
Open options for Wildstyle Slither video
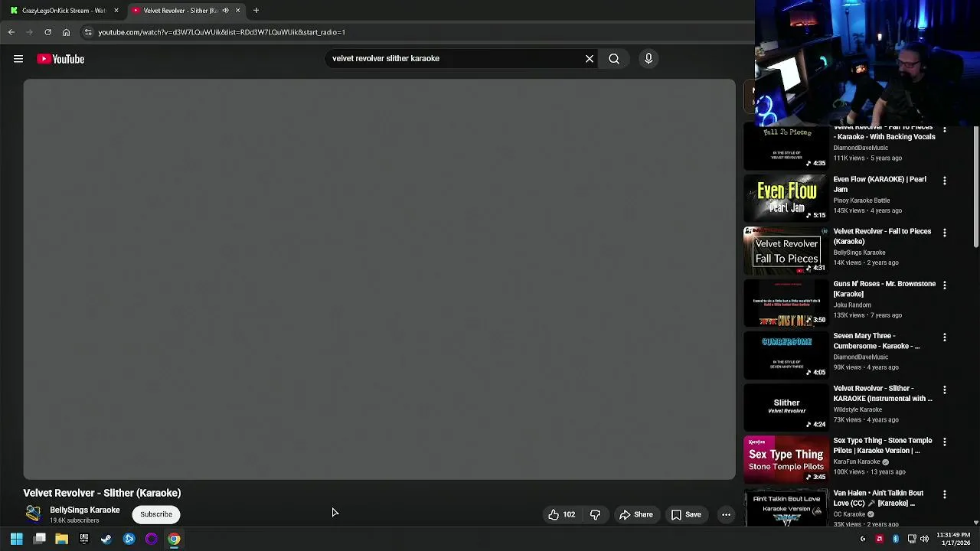(944, 390)
